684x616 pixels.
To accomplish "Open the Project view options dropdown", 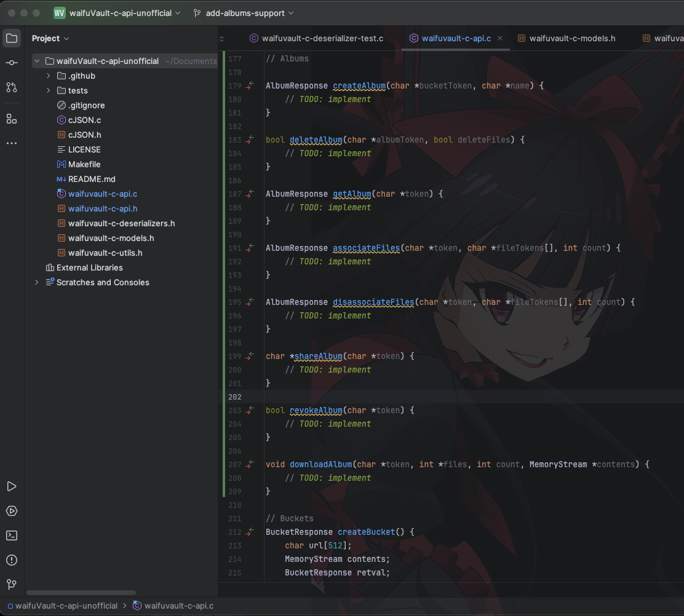I will 50,38.
